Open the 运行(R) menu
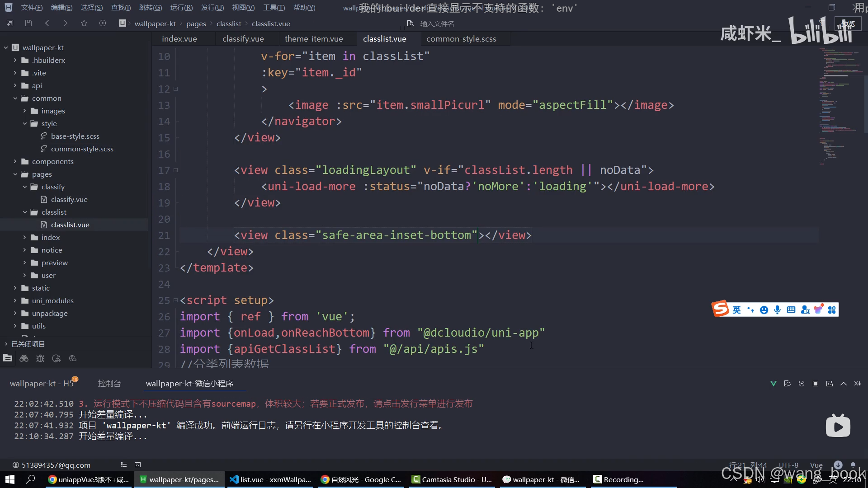The image size is (868, 488). coord(181,8)
